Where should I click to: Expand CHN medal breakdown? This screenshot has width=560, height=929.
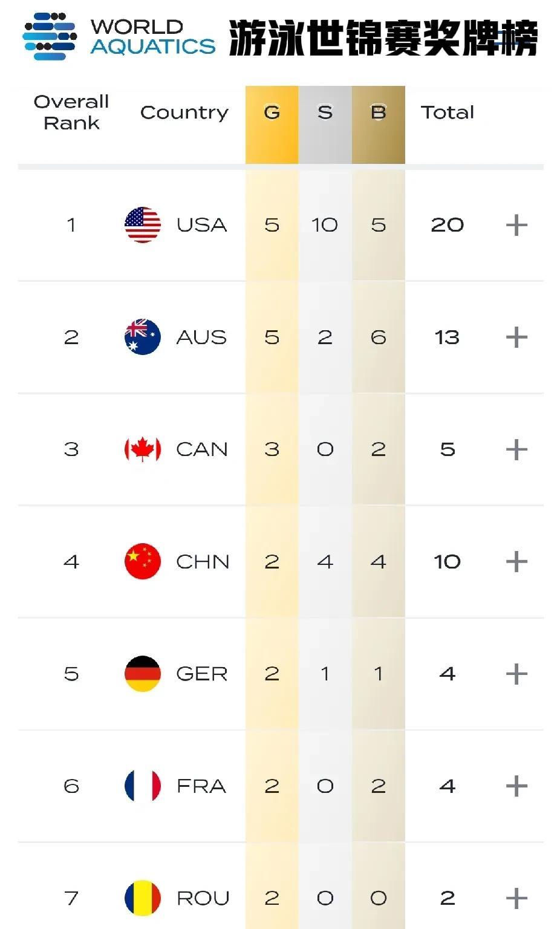[516, 561]
